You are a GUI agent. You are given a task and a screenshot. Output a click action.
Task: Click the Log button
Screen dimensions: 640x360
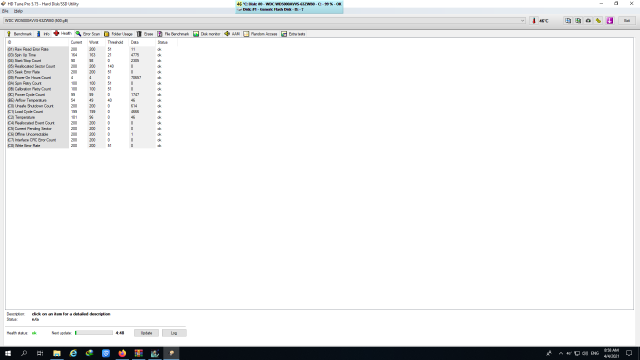coord(174,333)
